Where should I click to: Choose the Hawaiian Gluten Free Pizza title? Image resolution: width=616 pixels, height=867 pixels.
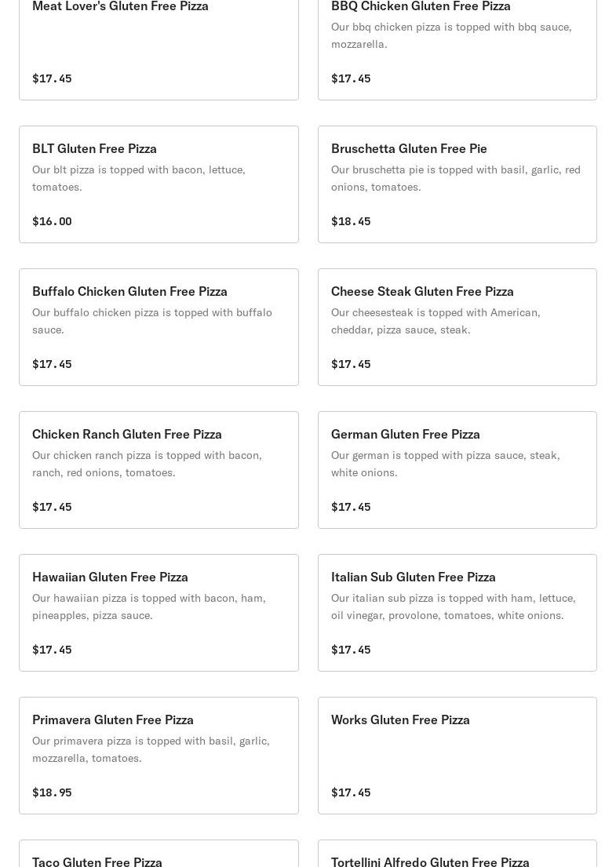coord(110,577)
